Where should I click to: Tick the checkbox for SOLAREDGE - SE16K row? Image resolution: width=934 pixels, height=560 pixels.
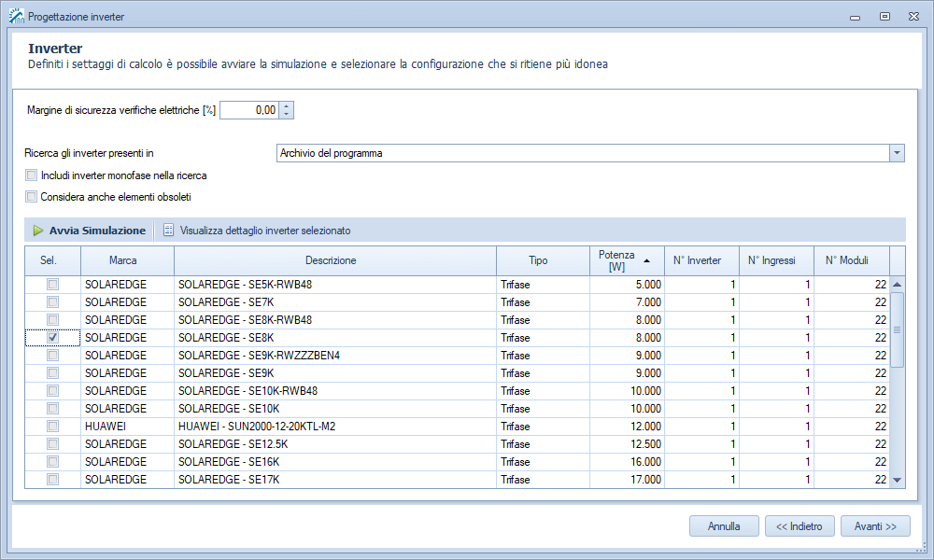click(x=52, y=462)
